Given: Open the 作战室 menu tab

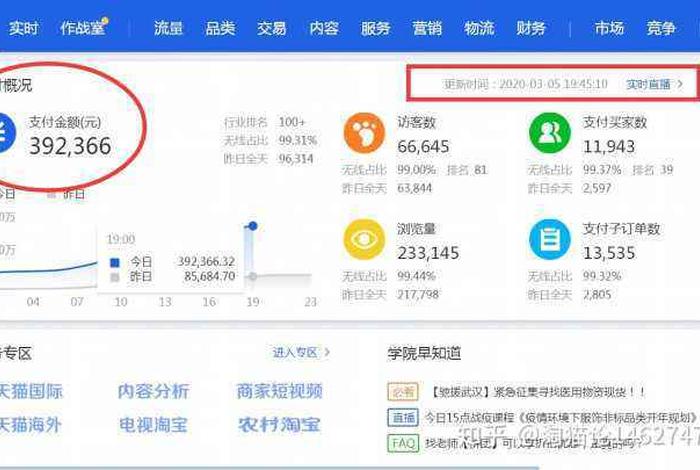Looking at the screenshot, I should [83, 28].
